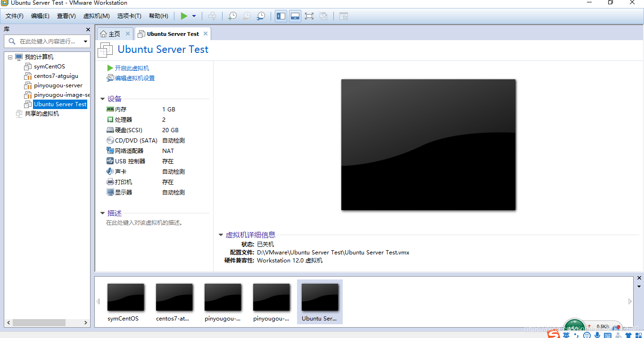Click the Unity mode toolbar icon
644x338 pixels.
tap(323, 16)
